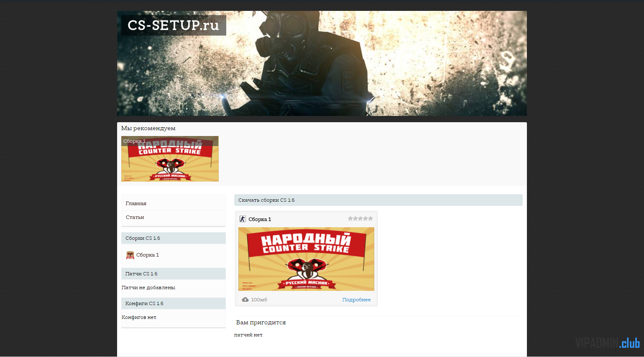
Task: Click the Патчи CS 1.6 sidebar header
Action: pyautogui.click(x=174, y=274)
